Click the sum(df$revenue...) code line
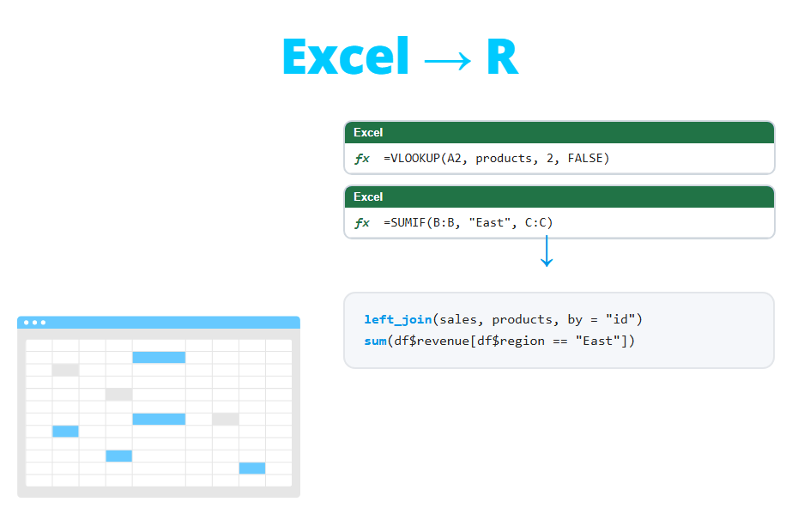This screenshot has width=798, height=532. tap(499, 342)
